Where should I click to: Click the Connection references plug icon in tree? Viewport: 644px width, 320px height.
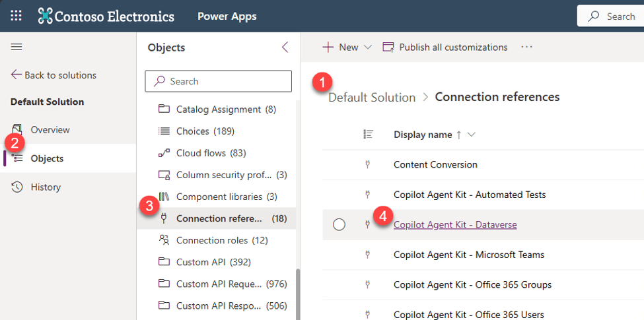click(x=164, y=218)
